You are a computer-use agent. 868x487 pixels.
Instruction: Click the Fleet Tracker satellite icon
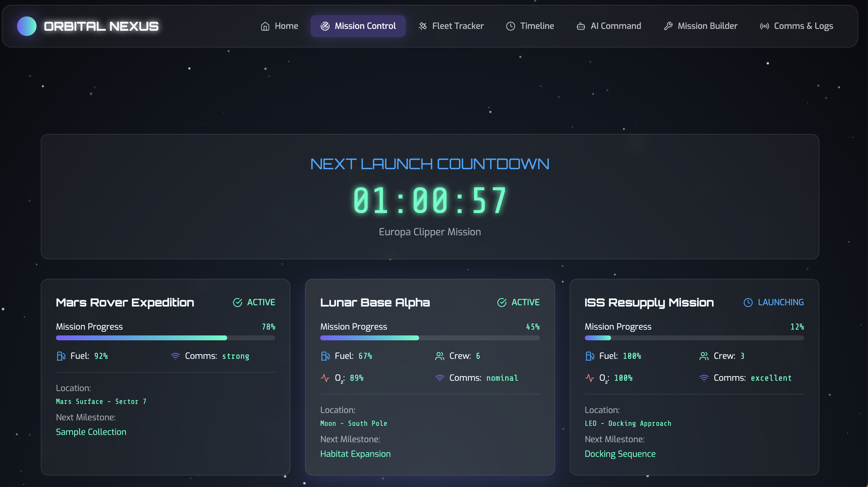click(422, 26)
